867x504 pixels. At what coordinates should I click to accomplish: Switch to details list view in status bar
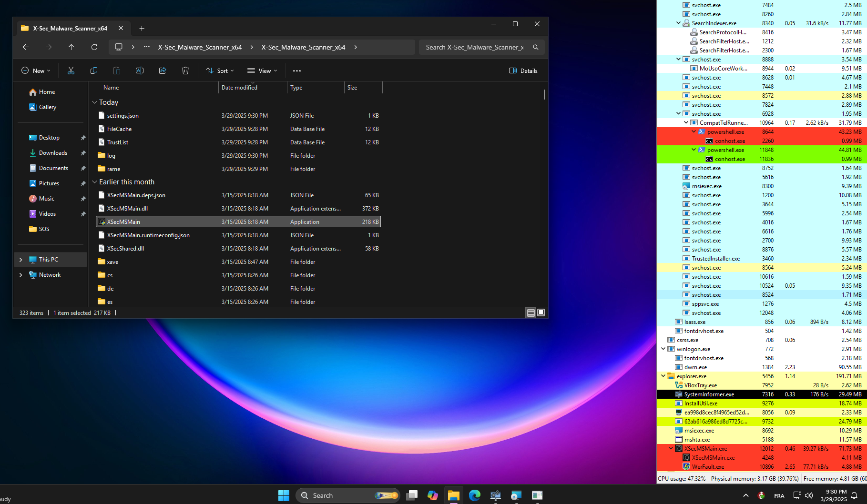pos(530,312)
